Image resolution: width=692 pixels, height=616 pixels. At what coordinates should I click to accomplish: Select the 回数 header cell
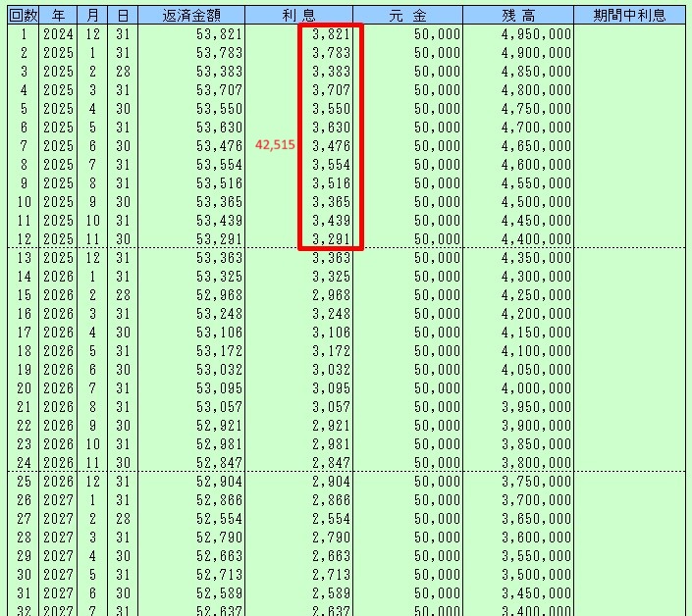point(23,16)
